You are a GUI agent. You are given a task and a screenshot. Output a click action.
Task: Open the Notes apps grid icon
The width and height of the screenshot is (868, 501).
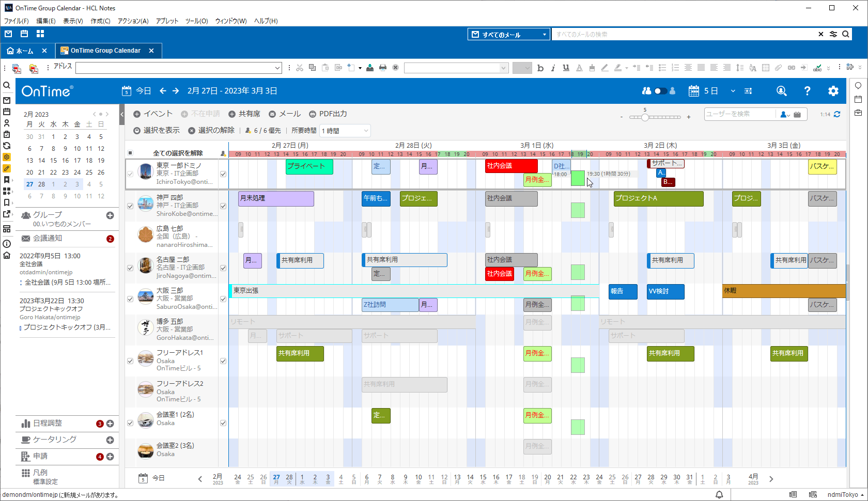pyautogui.click(x=40, y=34)
